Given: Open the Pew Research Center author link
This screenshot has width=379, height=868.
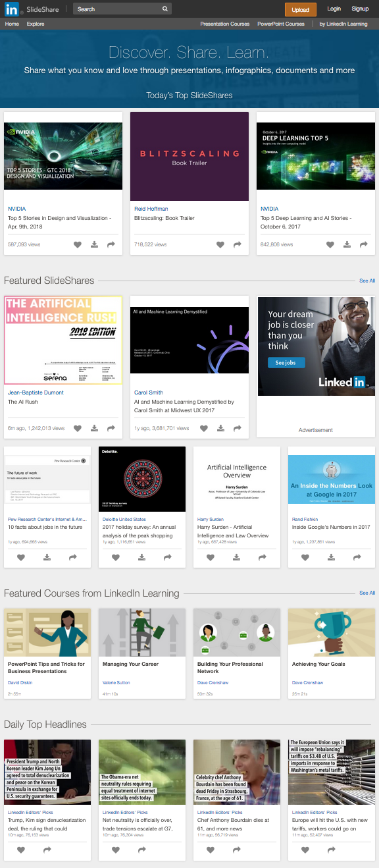Looking at the screenshot, I should click(x=47, y=519).
